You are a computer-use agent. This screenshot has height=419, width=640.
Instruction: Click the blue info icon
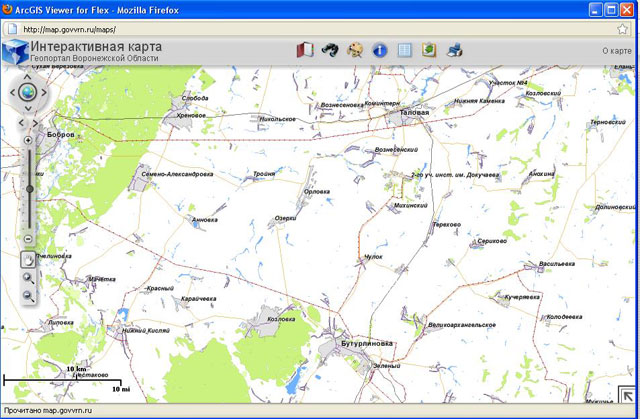tap(380, 49)
